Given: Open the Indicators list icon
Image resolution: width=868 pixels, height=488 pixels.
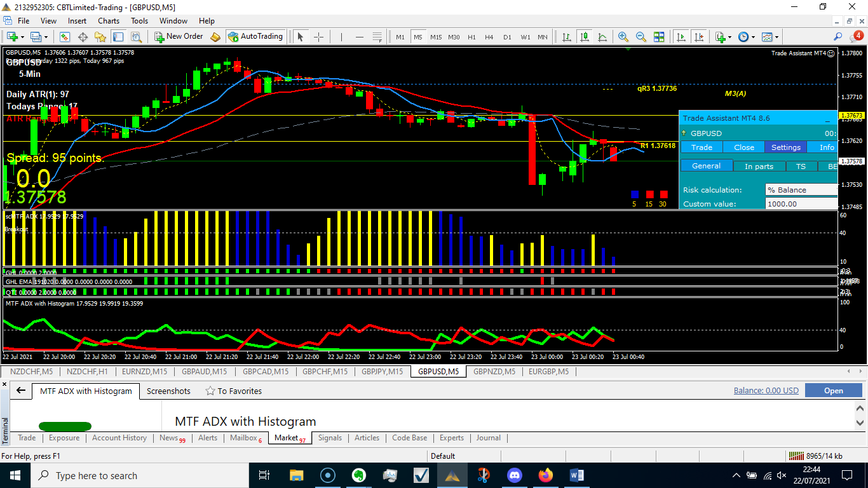Looking at the screenshot, I should click(x=720, y=37).
